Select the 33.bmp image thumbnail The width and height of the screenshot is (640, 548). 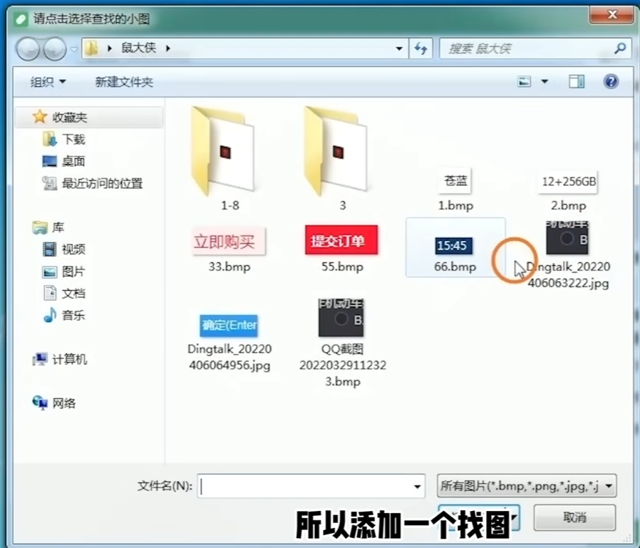(x=229, y=249)
